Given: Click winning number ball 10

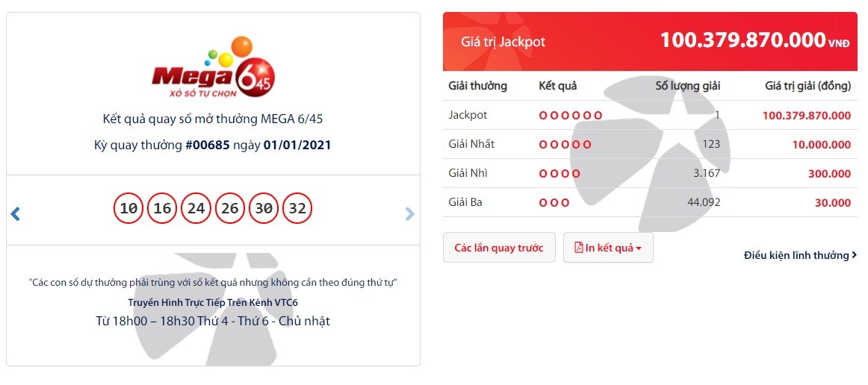Looking at the screenshot, I should [129, 209].
